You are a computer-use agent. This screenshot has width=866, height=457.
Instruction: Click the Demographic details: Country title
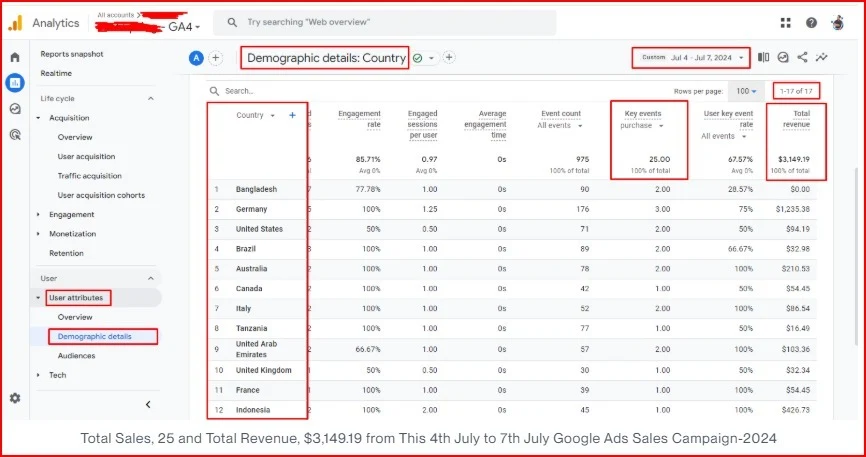click(326, 58)
